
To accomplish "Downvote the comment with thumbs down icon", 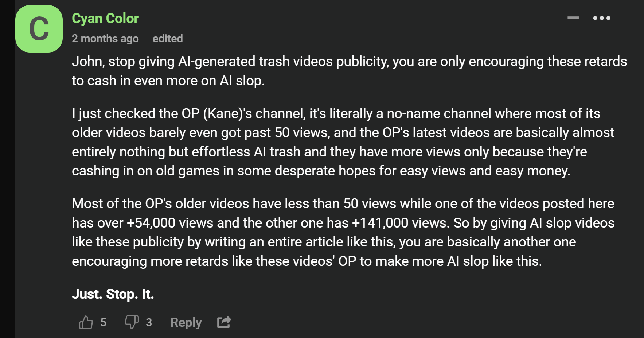I will click(132, 322).
